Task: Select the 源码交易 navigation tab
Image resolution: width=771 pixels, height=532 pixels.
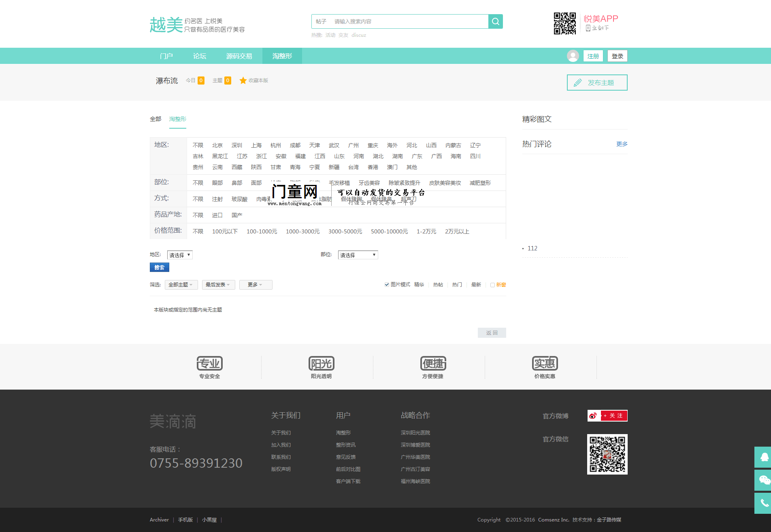Action: [239, 56]
